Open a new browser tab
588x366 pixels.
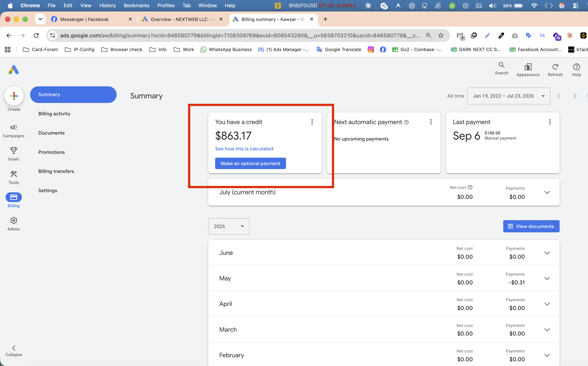pos(325,19)
